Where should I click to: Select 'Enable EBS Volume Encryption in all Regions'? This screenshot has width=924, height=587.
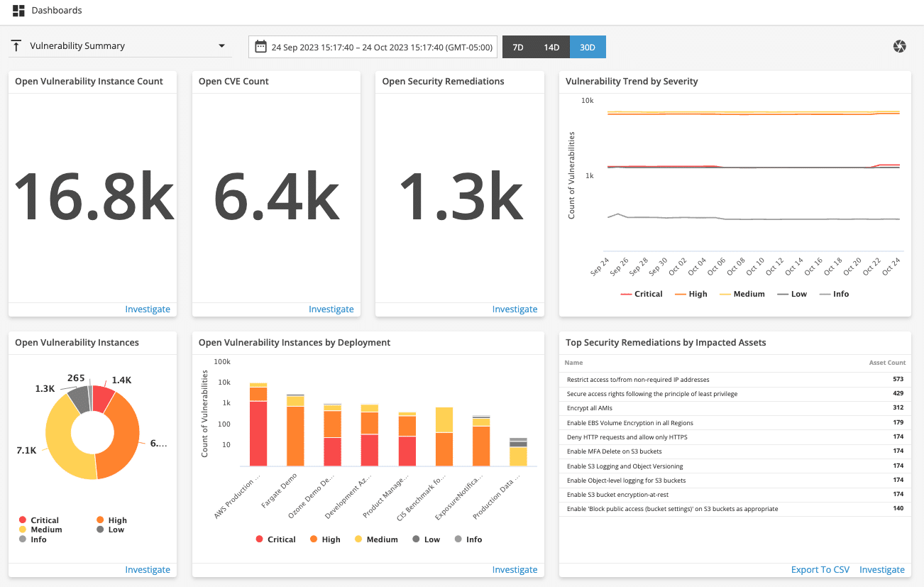(735, 423)
